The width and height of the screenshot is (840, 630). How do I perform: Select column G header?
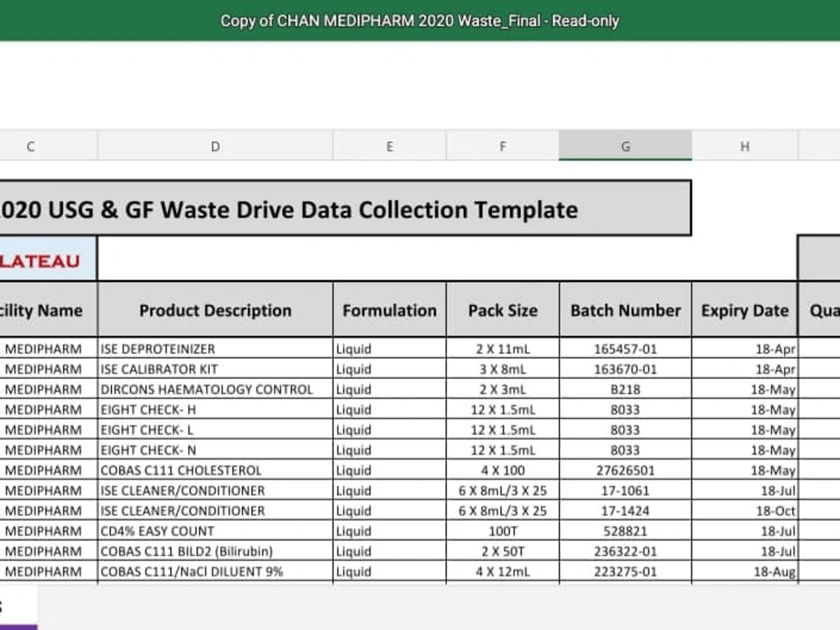[x=625, y=145]
